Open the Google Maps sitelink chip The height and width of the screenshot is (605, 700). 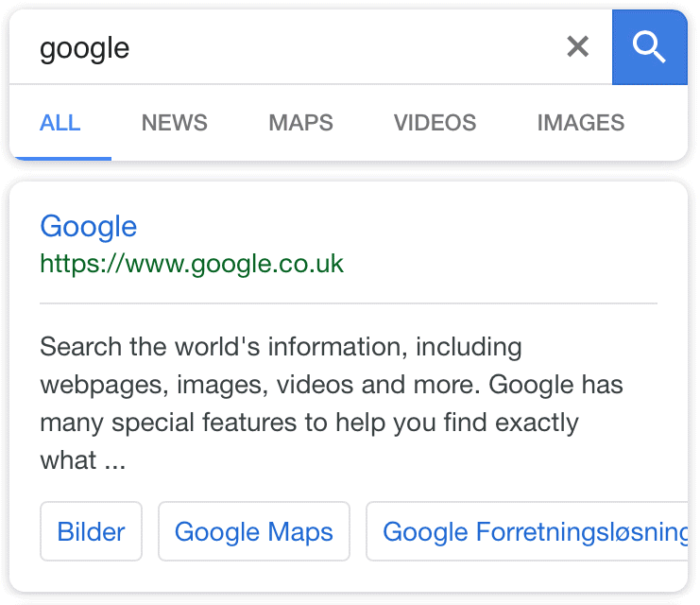coord(254,531)
